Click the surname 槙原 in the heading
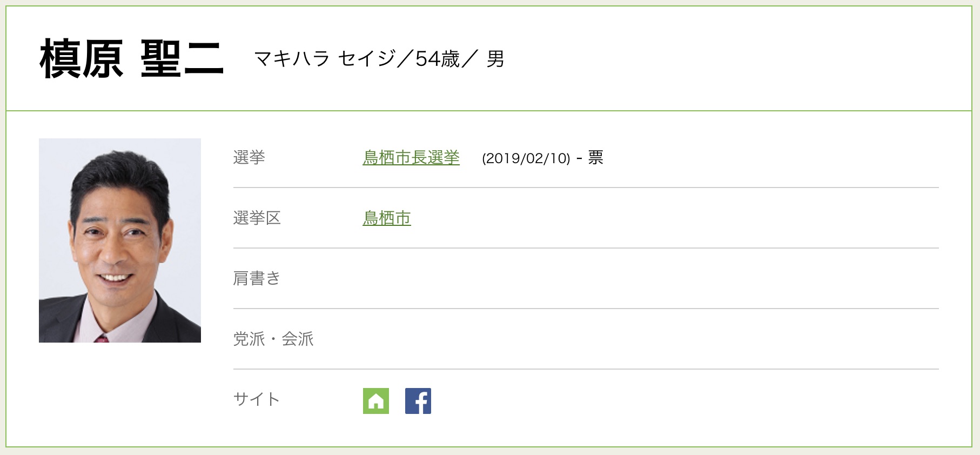The width and height of the screenshot is (980, 455). coord(82,59)
